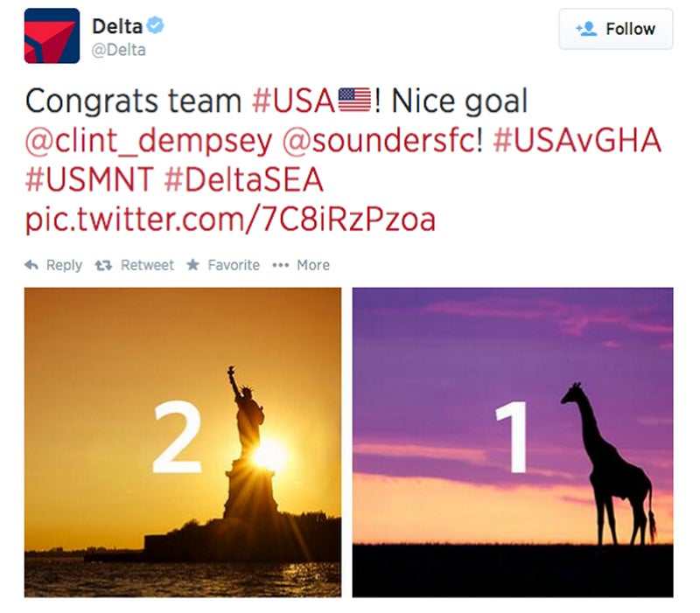
Task: Open the @clint_dempsey mention
Action: pyautogui.click(x=149, y=141)
